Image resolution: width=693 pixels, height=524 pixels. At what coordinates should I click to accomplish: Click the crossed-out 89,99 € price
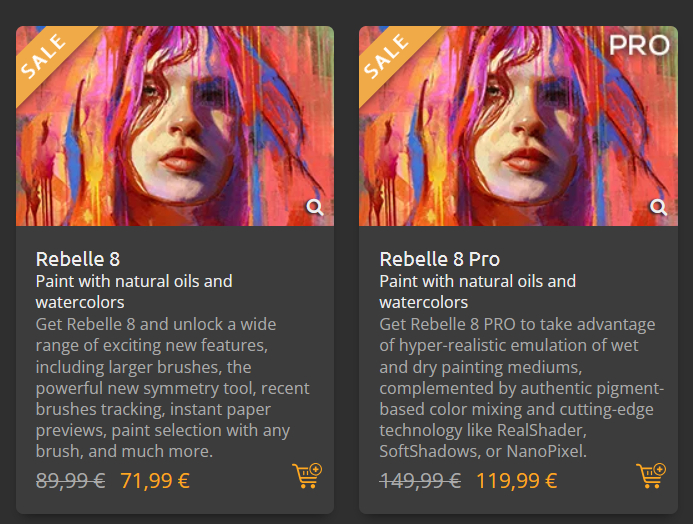click(70, 480)
